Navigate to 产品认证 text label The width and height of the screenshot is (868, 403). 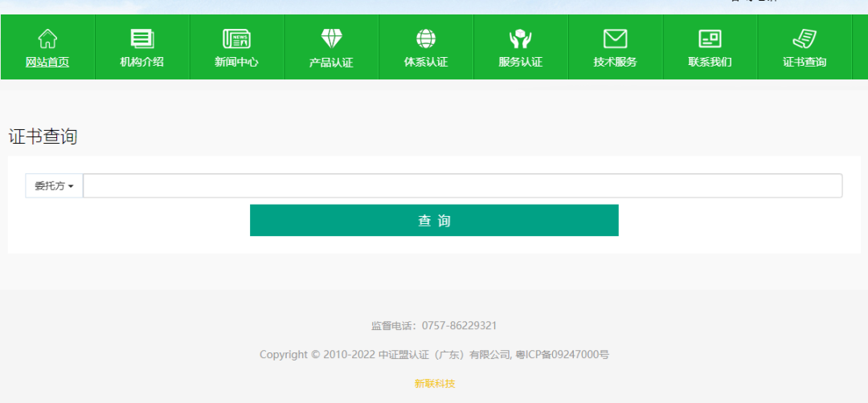tap(331, 62)
